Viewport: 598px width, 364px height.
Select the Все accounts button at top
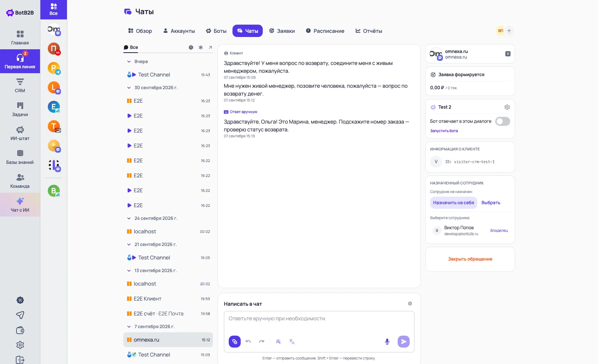tap(53, 10)
